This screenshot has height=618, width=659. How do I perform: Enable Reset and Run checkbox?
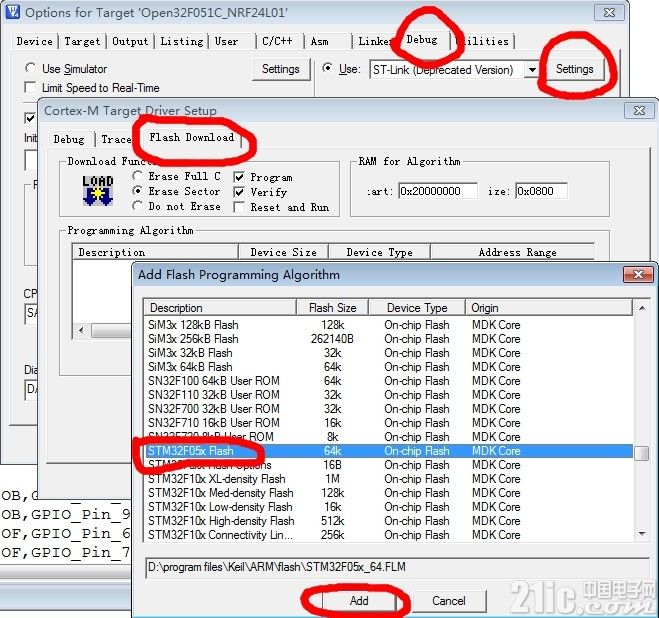[x=239, y=207]
